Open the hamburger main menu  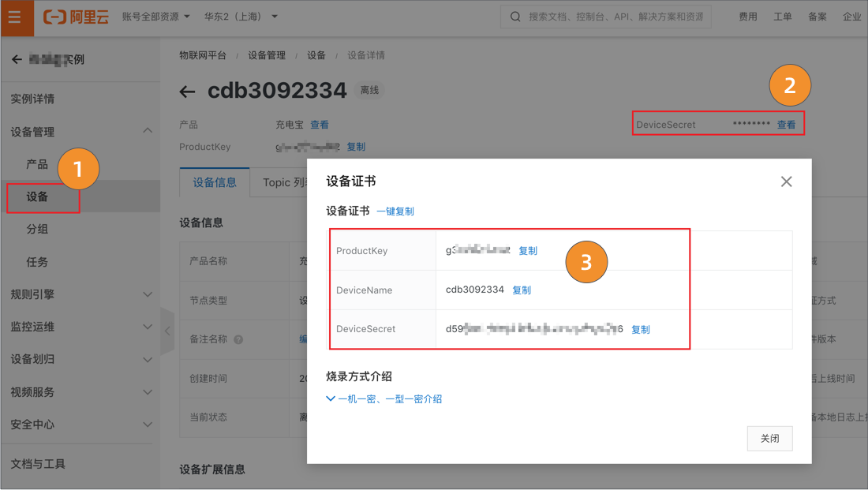14,17
